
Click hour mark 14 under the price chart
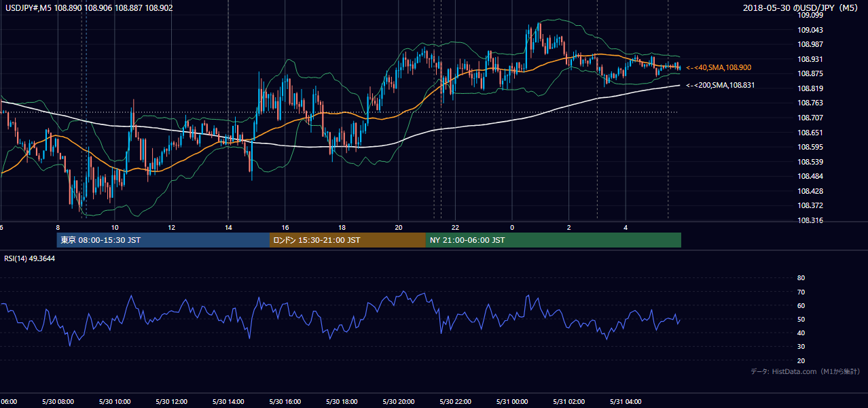coord(228,227)
